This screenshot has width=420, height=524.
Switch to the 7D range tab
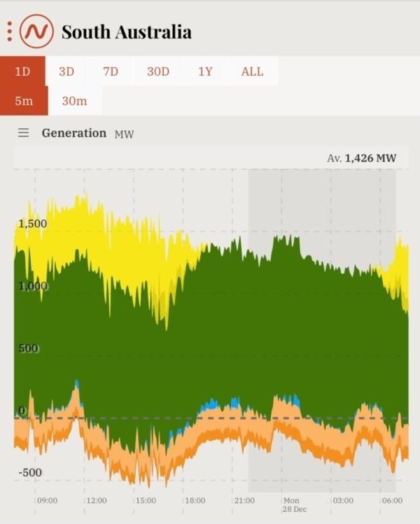point(111,71)
